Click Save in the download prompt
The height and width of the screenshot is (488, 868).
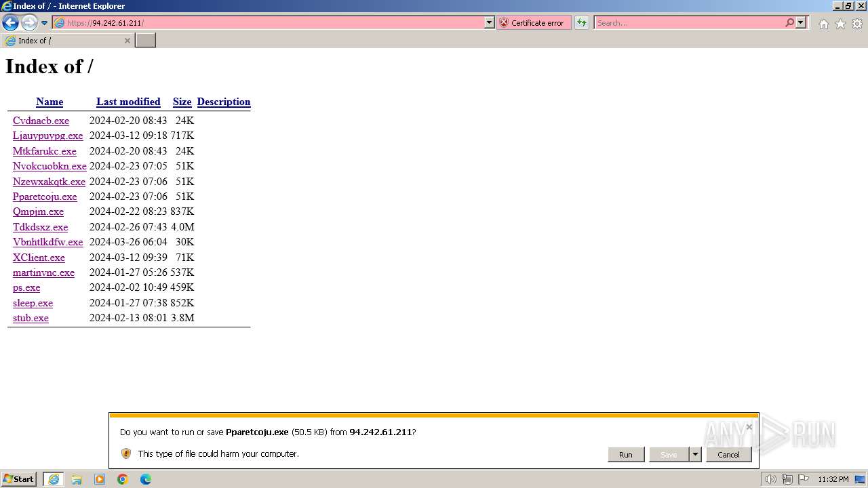click(x=669, y=455)
